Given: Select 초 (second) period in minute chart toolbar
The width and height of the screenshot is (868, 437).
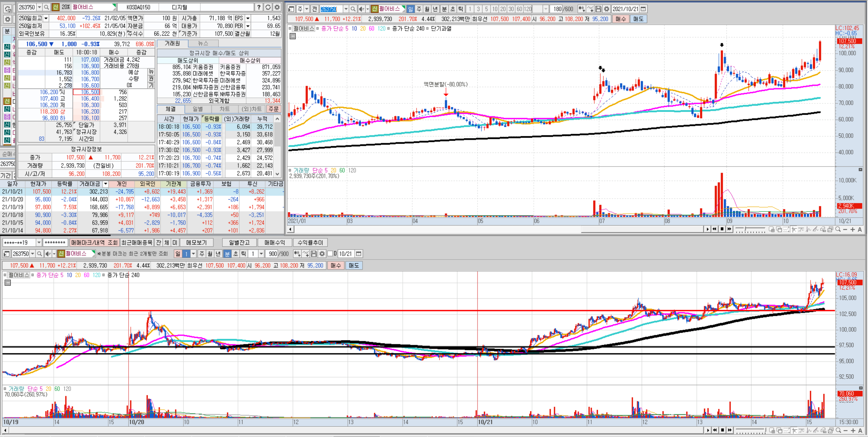Looking at the screenshot, I should click(x=236, y=254).
